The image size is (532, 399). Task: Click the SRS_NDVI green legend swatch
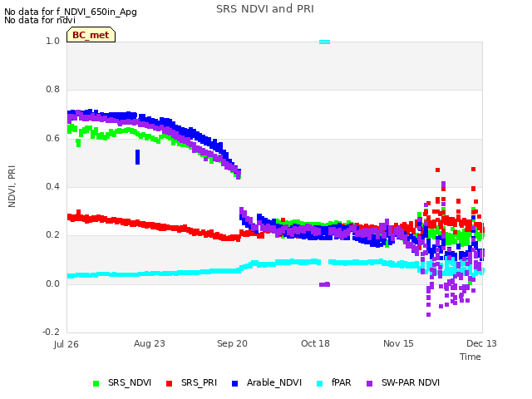[x=96, y=383]
